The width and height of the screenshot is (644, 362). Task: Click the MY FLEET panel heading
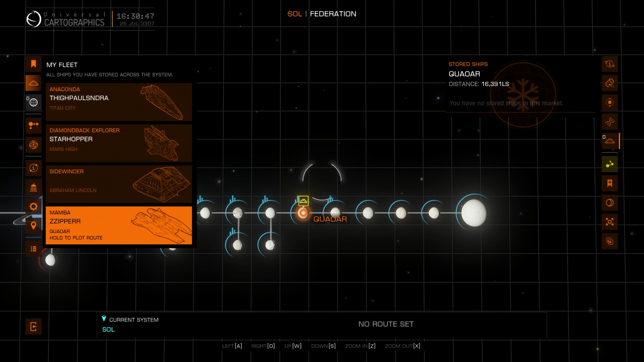point(62,65)
